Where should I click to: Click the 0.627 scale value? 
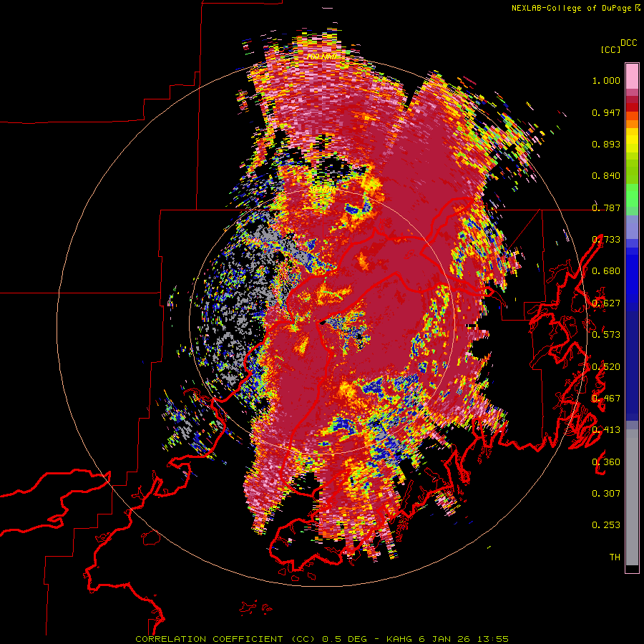(x=606, y=303)
